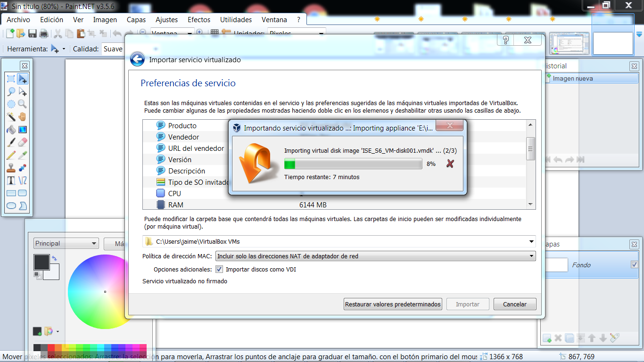
Task: Uncheck 'Importar discos como VDI' checkbox
Action: point(219,270)
